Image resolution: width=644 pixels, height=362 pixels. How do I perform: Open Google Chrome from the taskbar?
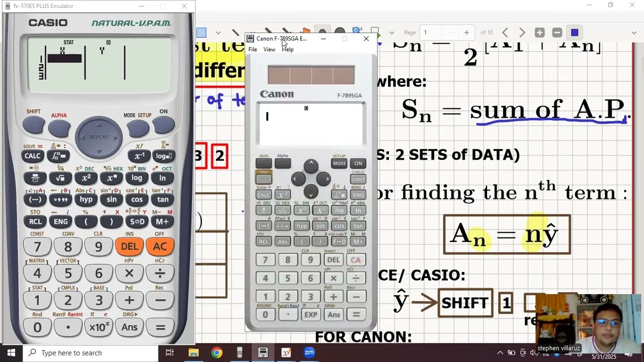tap(216, 353)
